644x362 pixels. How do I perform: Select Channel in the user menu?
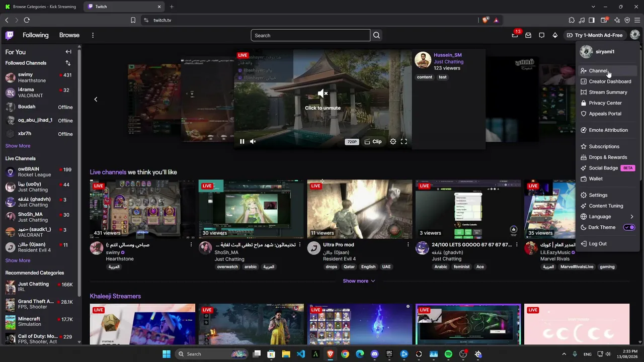tap(607, 71)
